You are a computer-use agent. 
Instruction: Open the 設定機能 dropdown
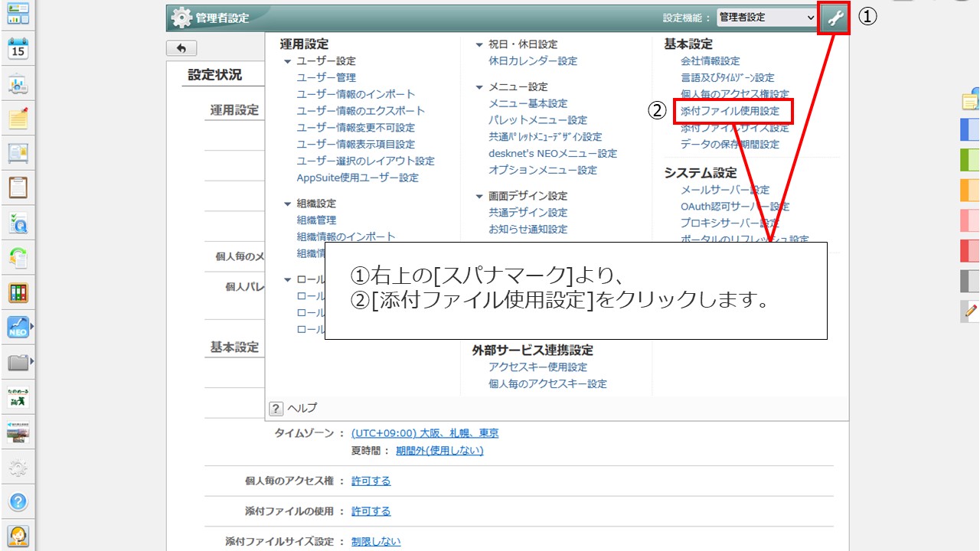(767, 18)
